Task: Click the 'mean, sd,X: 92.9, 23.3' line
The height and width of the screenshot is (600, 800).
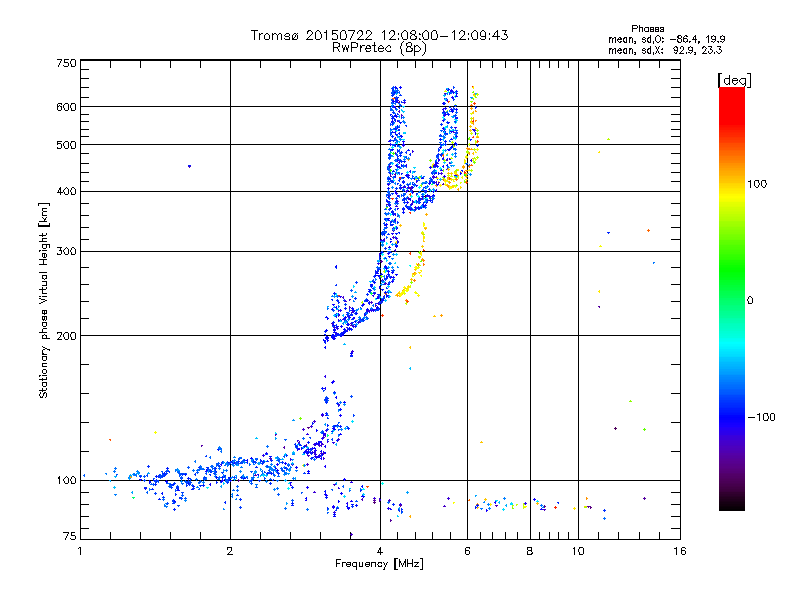Action: (665, 50)
